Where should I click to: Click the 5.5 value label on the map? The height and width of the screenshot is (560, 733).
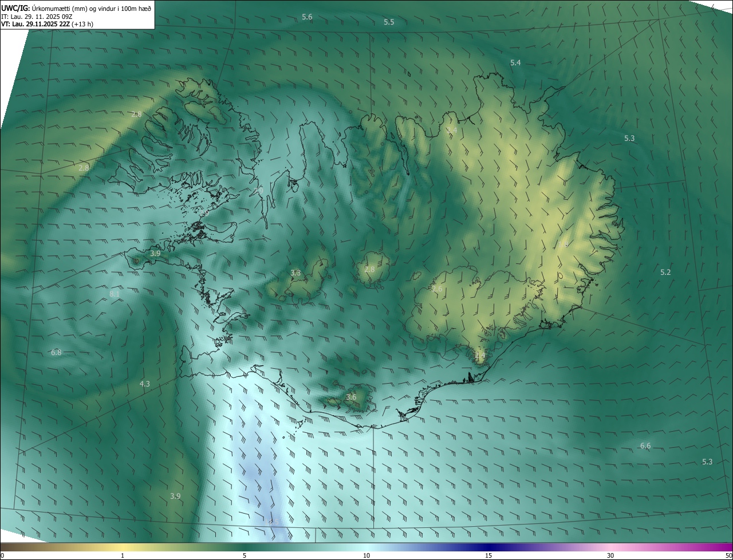(389, 22)
